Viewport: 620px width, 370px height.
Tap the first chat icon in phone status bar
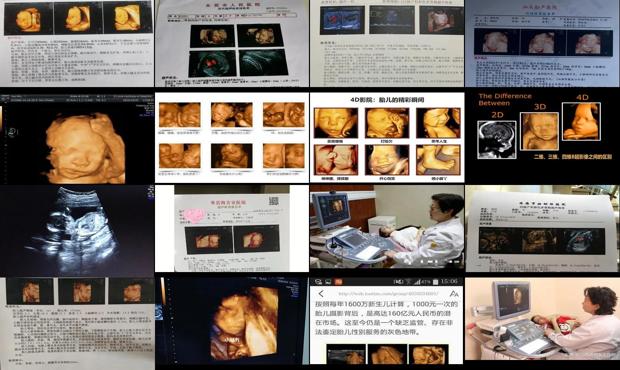pos(318,282)
